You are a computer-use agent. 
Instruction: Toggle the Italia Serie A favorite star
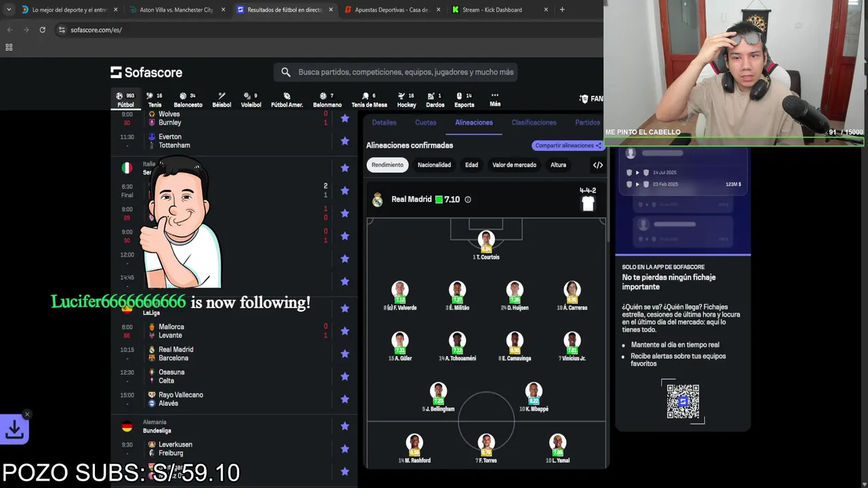coord(344,168)
